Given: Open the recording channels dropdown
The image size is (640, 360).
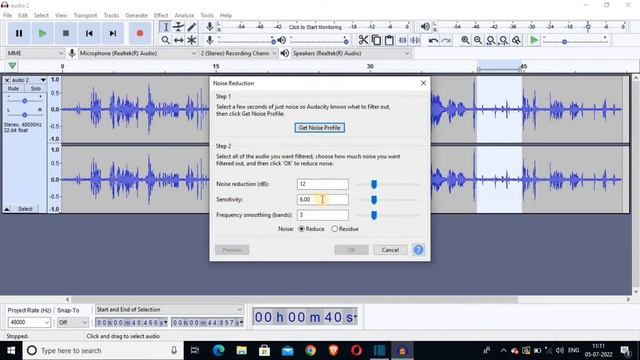Looking at the screenshot, I should [238, 53].
